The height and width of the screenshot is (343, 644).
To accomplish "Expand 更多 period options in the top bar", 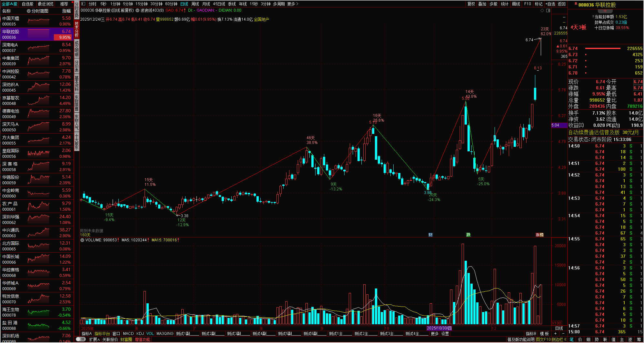I will 293,4.
